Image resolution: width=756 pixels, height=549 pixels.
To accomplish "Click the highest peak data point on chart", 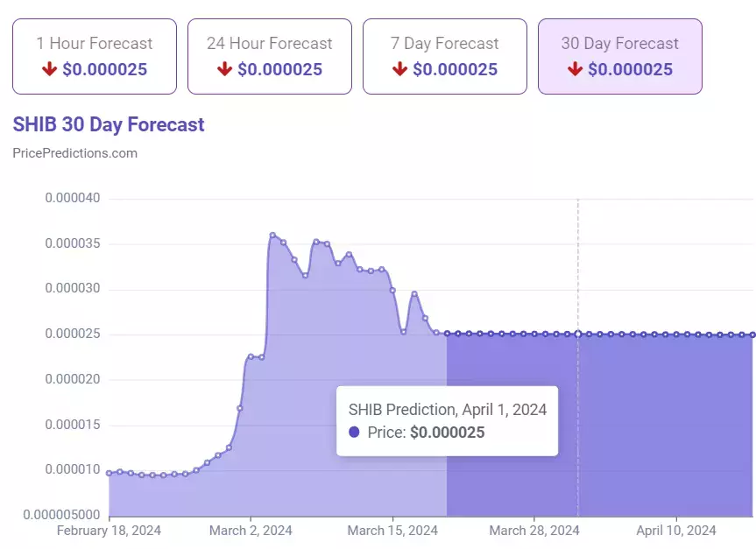I will tap(273, 236).
